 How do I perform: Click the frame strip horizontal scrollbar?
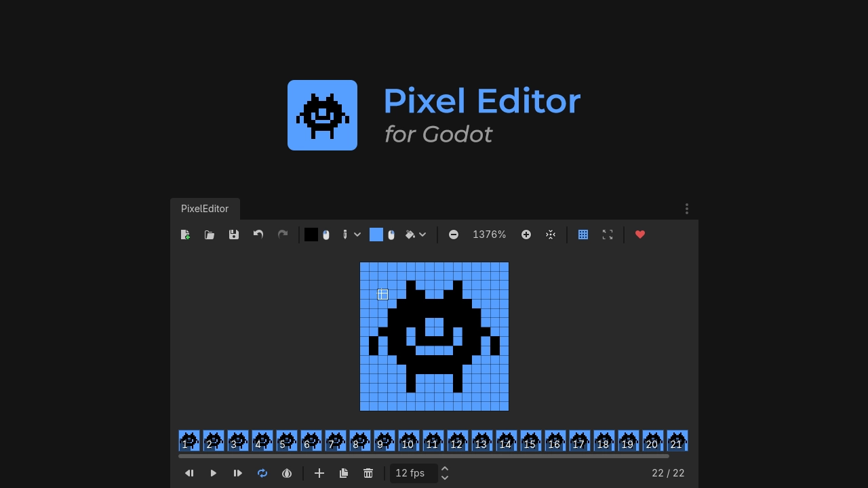coord(424,456)
